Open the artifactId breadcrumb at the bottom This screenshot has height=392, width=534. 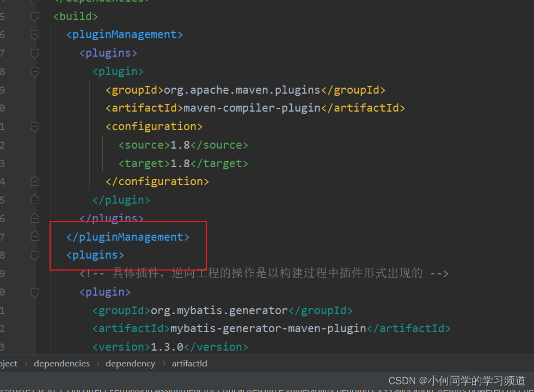pos(189,363)
